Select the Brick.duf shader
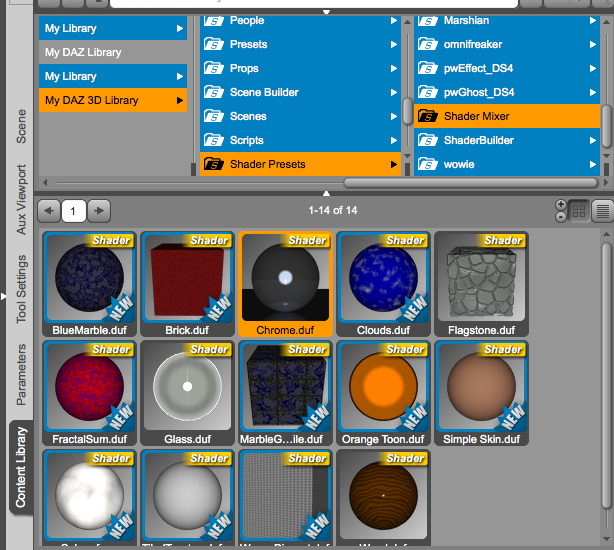 click(x=188, y=284)
